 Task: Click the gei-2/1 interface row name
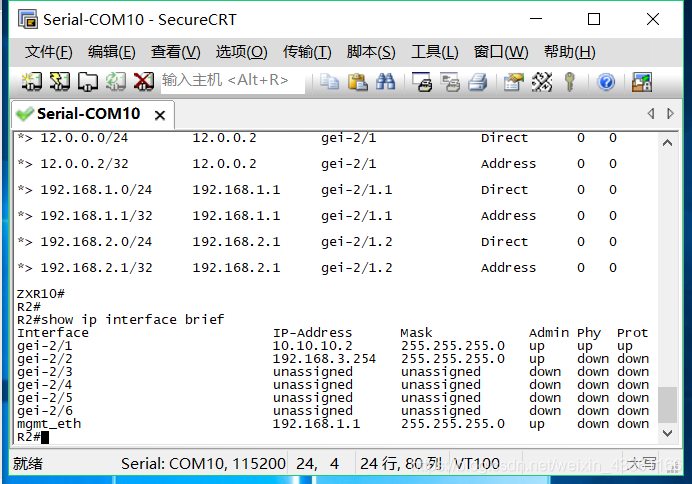[x=45, y=346]
